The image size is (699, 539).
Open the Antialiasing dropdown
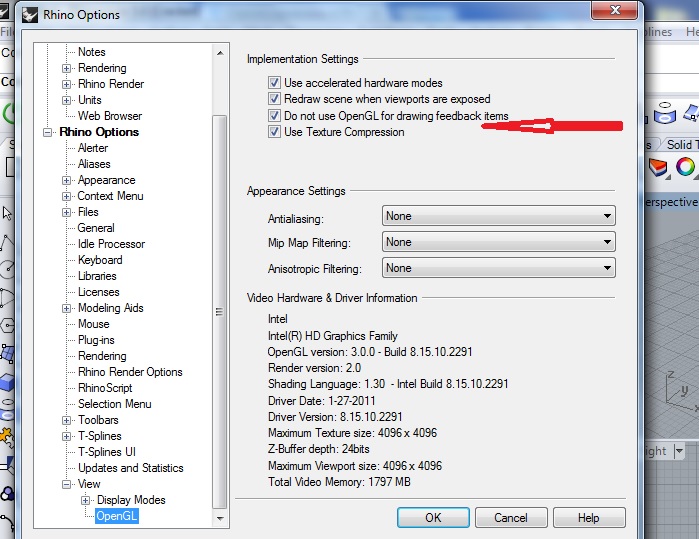click(498, 216)
